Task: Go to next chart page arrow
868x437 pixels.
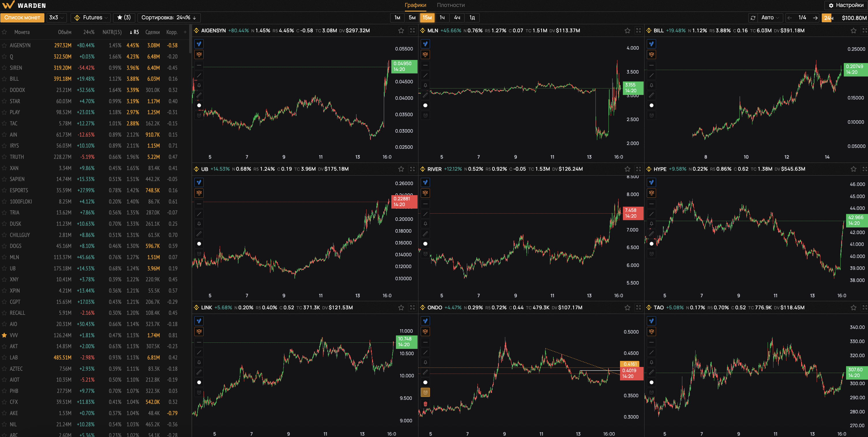Action: pos(815,18)
